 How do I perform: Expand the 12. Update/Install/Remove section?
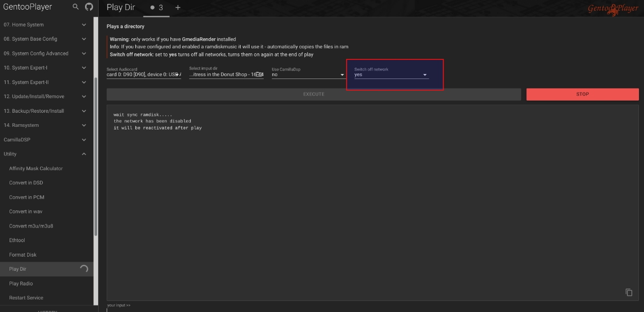tap(47, 96)
